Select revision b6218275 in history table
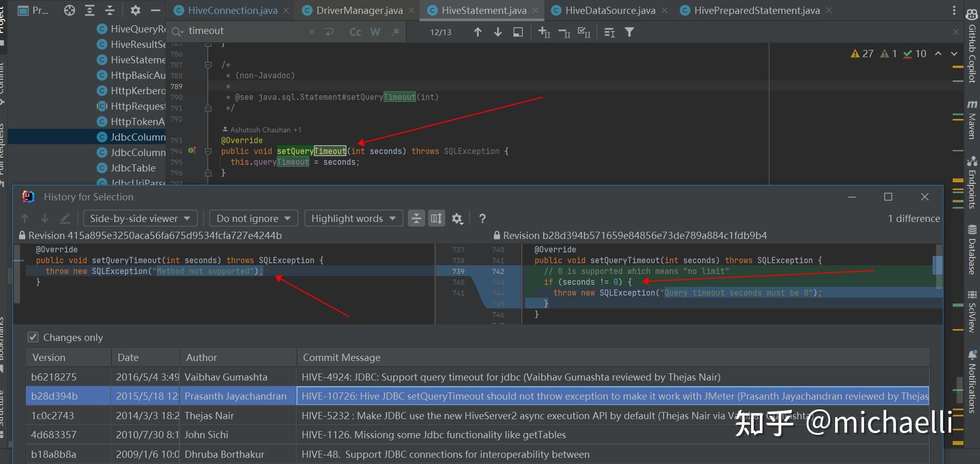The height and width of the screenshot is (464, 980). coord(54,377)
